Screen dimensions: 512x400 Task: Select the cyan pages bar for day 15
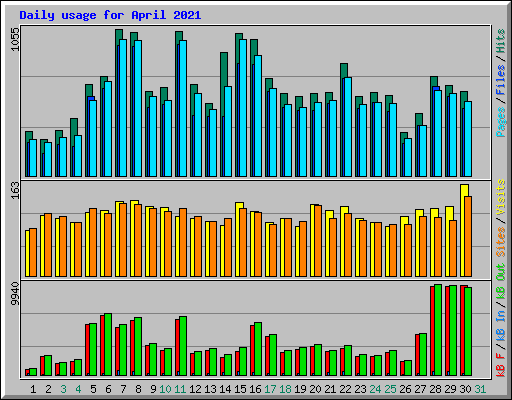[243, 108]
